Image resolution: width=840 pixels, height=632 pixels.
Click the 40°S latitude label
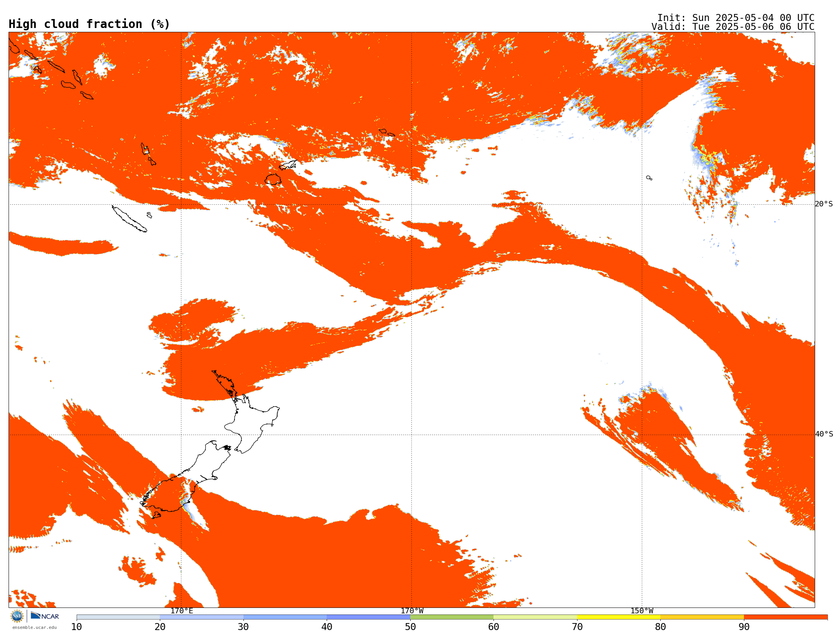(824, 434)
